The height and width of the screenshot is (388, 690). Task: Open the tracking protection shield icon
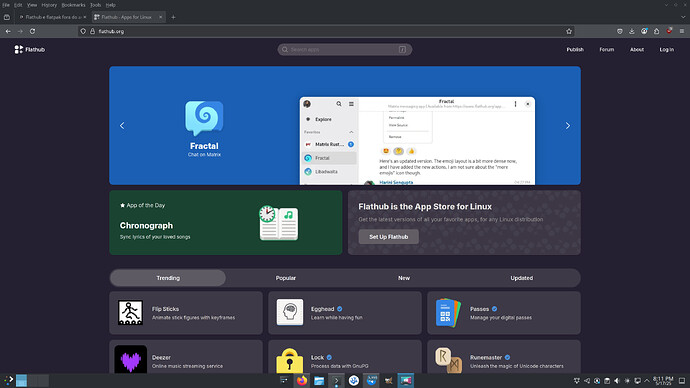pyautogui.click(x=83, y=31)
